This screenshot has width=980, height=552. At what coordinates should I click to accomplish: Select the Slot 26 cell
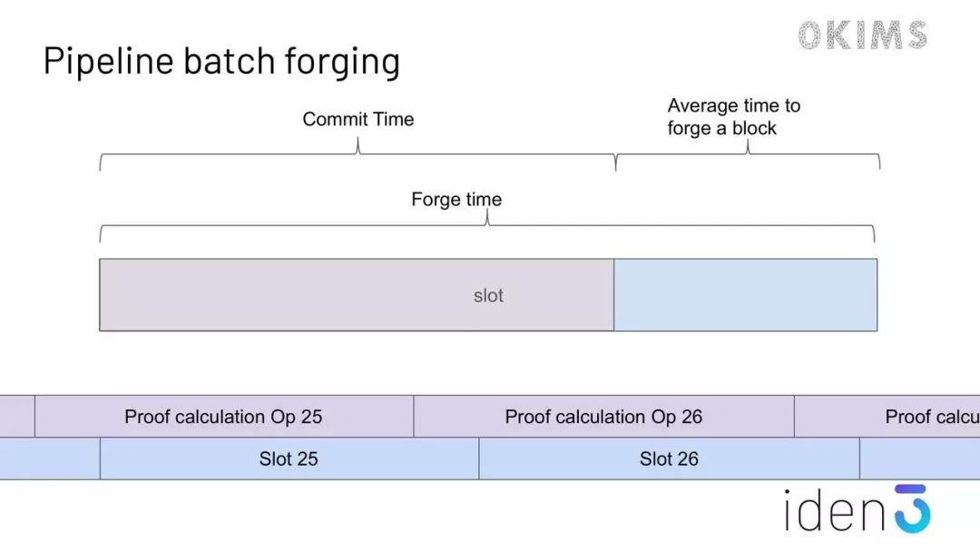coord(670,458)
